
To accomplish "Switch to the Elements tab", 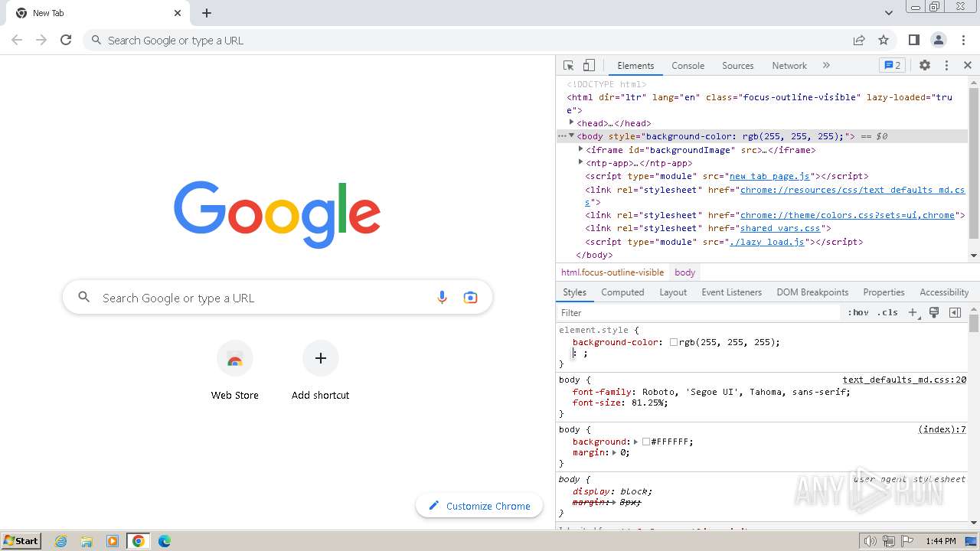I will point(635,66).
